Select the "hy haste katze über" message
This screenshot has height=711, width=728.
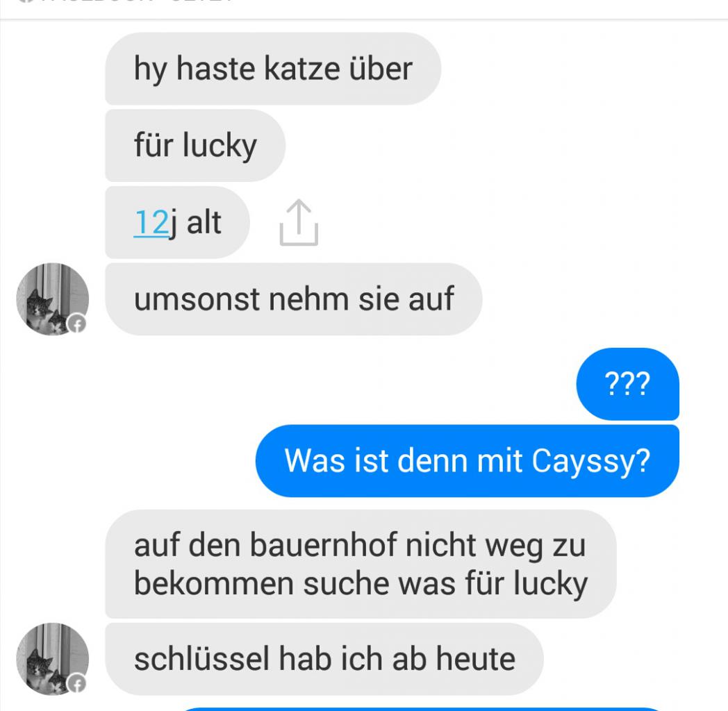[x=273, y=69]
